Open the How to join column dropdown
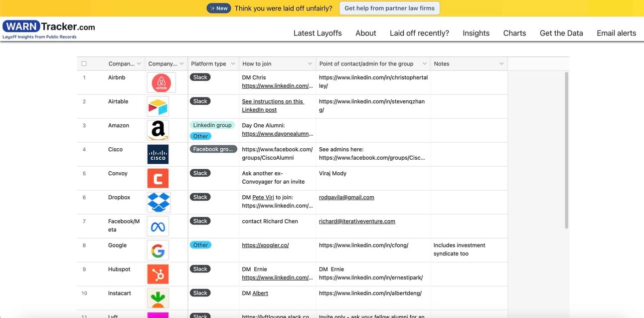This screenshot has height=318, width=644. point(310,64)
